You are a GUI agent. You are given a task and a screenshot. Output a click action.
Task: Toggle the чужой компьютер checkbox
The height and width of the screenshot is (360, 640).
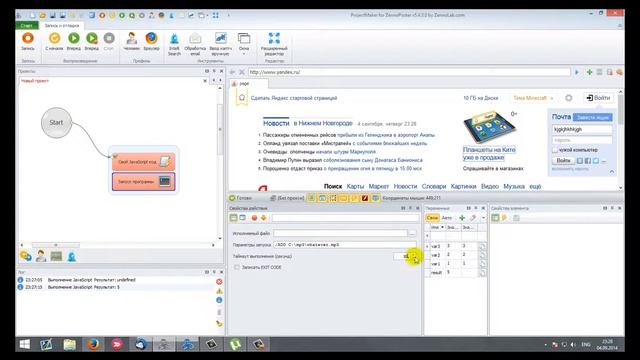(x=555, y=150)
